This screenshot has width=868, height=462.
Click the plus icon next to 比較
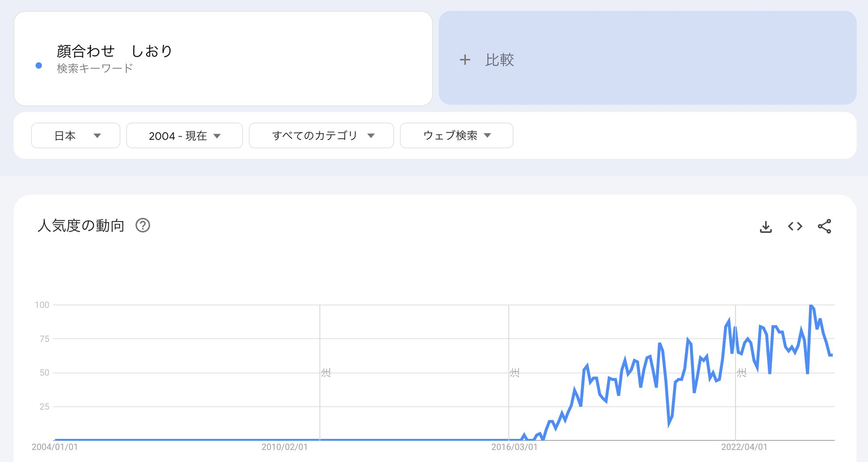pyautogui.click(x=465, y=60)
